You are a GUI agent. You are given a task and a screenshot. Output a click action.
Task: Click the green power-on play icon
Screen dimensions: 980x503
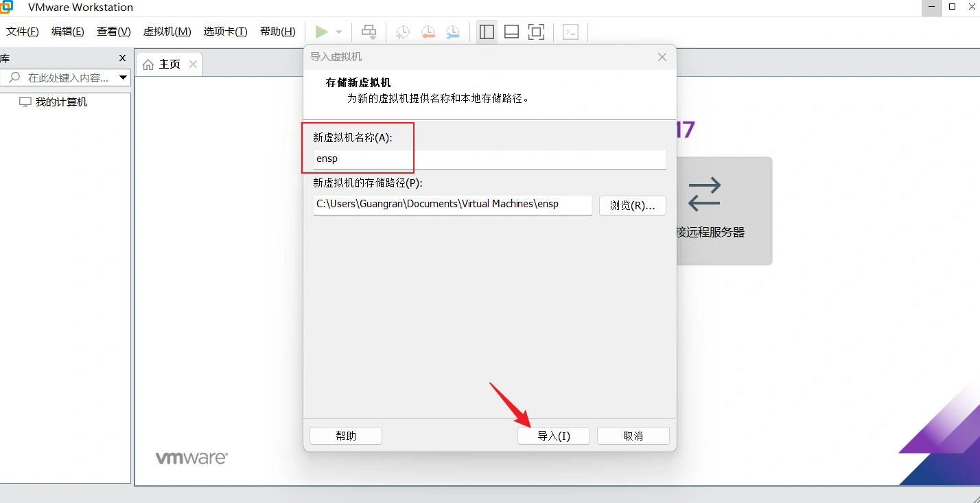pos(321,32)
